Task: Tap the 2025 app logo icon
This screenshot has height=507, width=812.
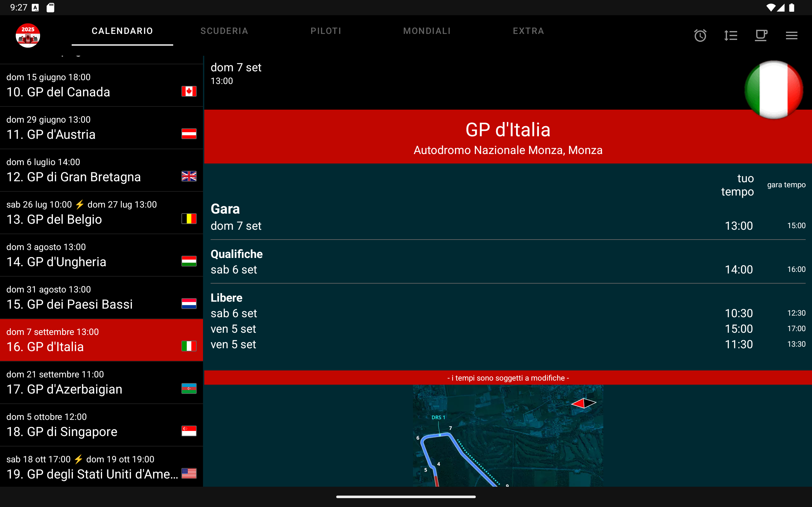Action: [28, 35]
